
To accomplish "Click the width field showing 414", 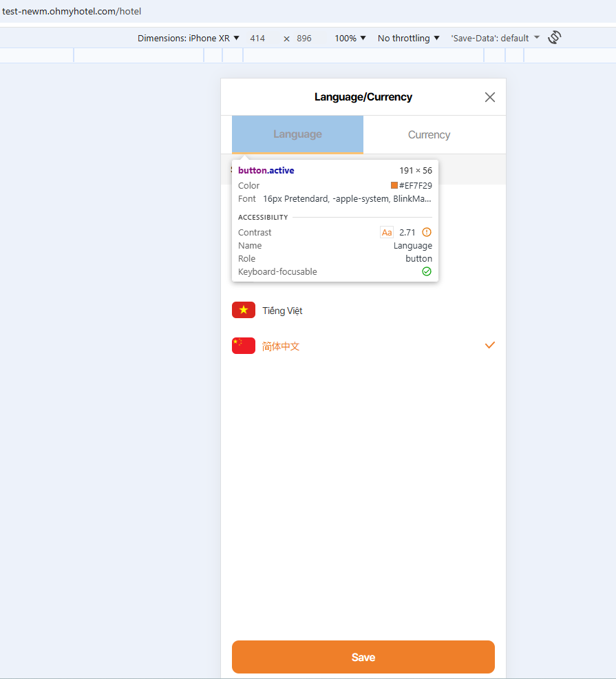I will 257,38.
